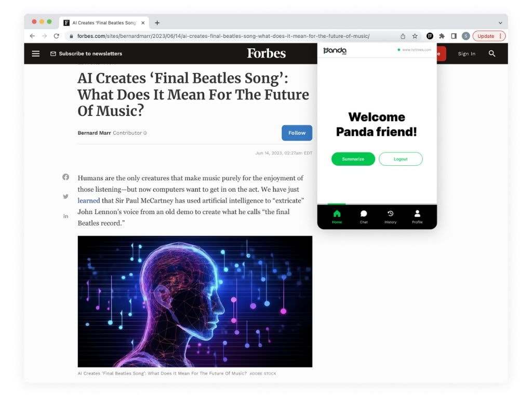Click the green Summarize button

(x=353, y=159)
